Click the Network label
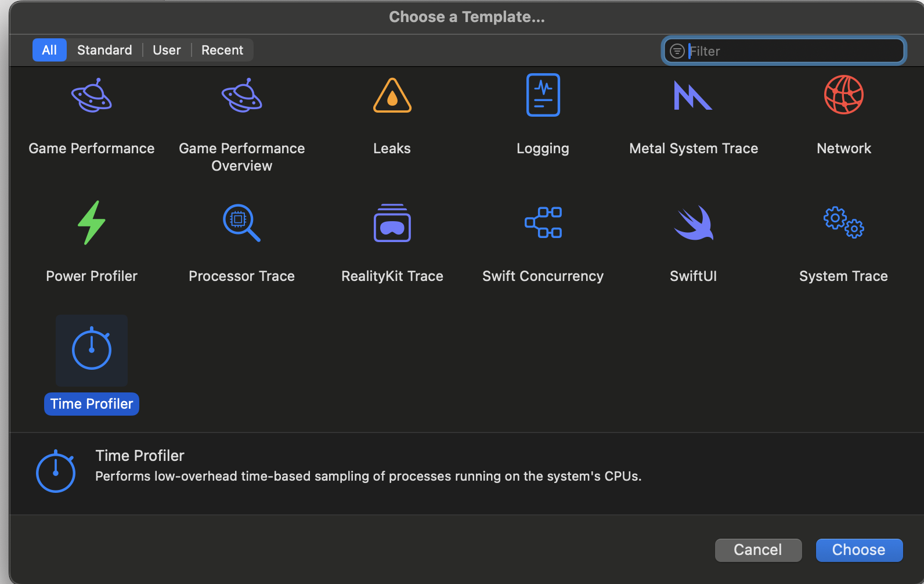924x584 pixels. point(844,149)
